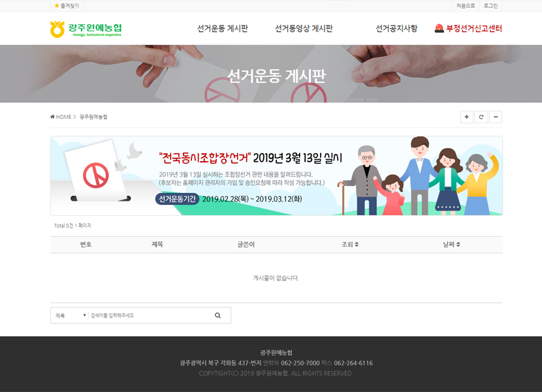
Task: Open the 제목 search type dropdown
Action: 69,316
